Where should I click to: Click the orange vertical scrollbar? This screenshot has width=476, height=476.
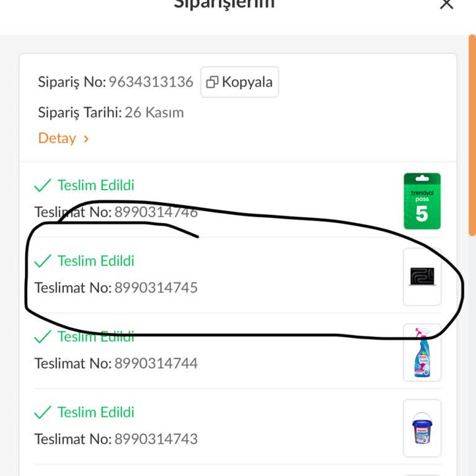[x=472, y=136]
